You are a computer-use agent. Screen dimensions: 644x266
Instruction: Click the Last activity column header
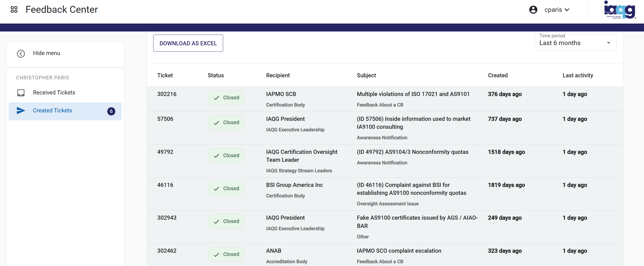click(578, 75)
